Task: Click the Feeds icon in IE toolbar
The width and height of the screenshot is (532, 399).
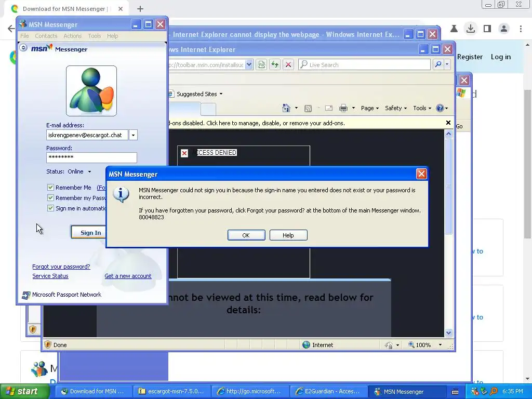Action: tap(308, 108)
